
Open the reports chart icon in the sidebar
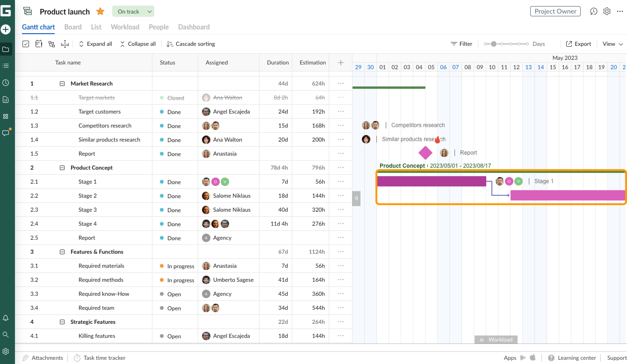coord(6,100)
